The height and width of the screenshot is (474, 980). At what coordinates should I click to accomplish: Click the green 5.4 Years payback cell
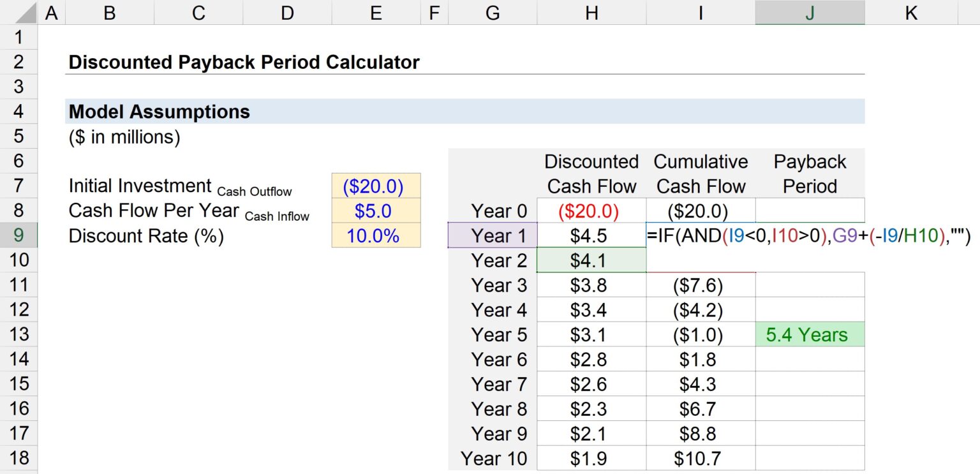point(809,334)
